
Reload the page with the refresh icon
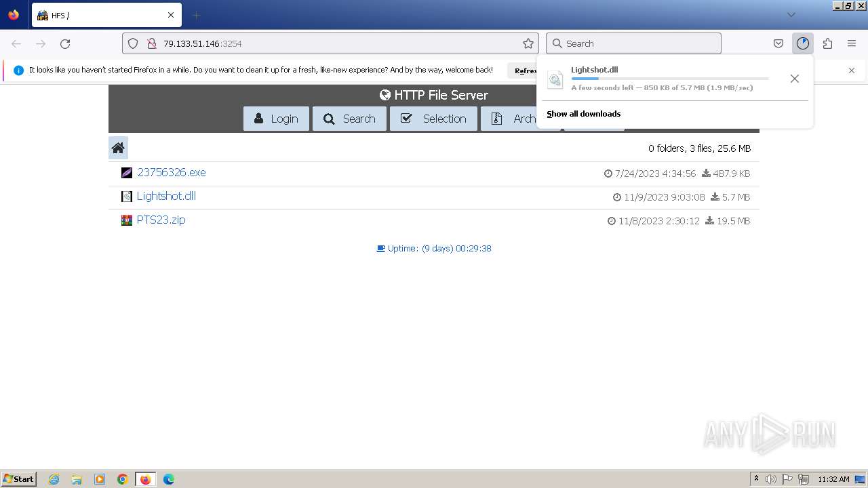click(65, 43)
